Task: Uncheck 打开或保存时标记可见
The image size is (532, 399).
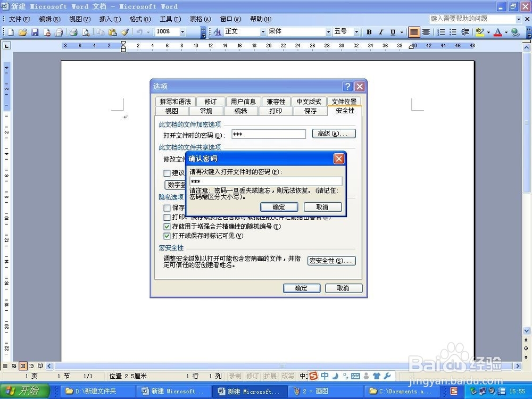Action: tap(167, 236)
